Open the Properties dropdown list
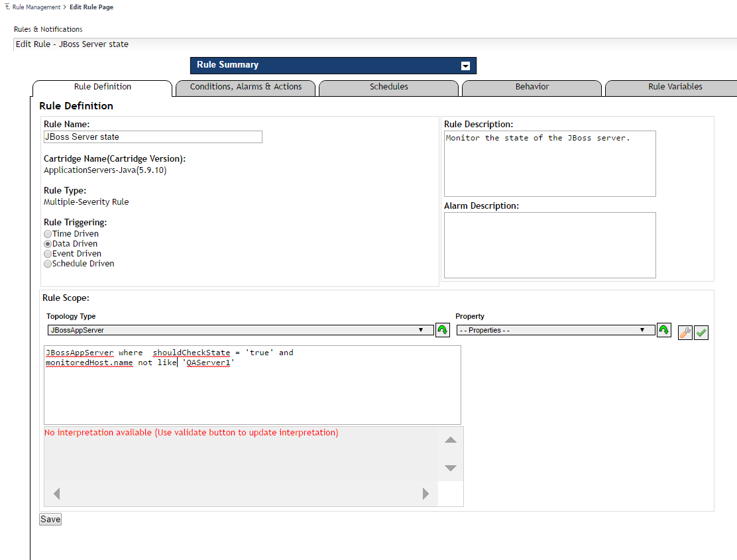Viewport: 737px width, 560px height. (x=555, y=330)
